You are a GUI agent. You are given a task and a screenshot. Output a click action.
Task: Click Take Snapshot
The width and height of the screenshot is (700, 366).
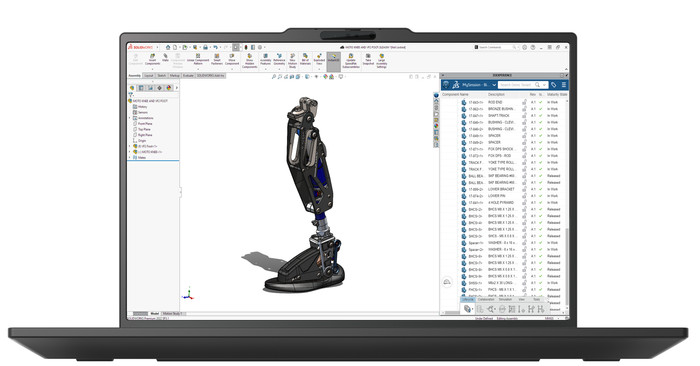pyautogui.click(x=368, y=60)
